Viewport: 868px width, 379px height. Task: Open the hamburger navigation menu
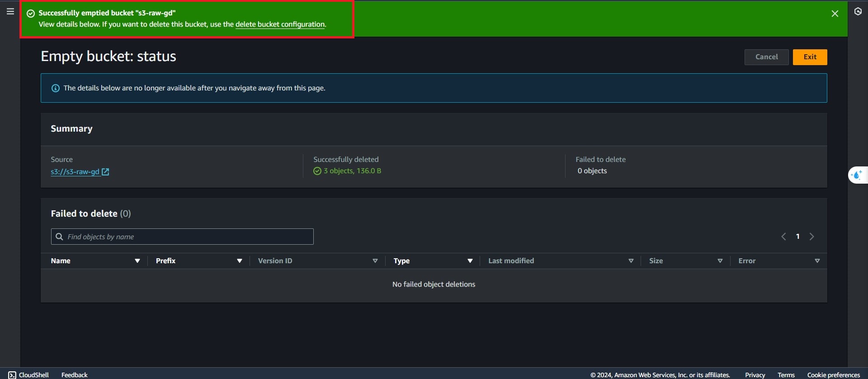point(10,12)
